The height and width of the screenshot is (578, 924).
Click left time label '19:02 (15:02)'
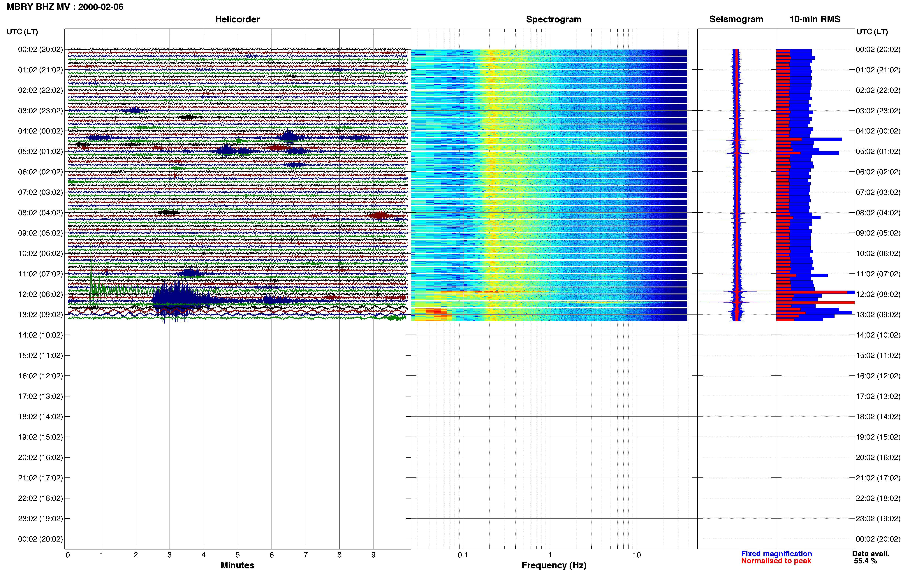40,437
